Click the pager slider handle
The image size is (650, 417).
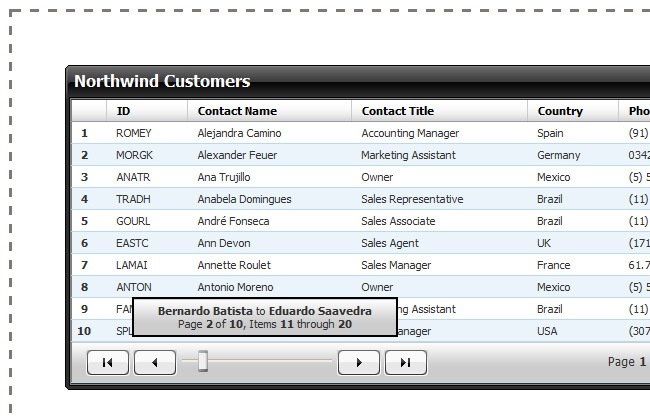[203, 361]
